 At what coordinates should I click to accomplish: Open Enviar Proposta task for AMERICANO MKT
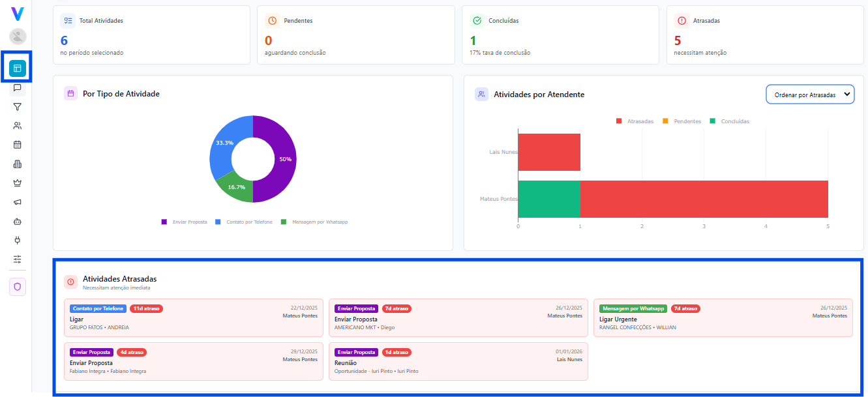point(458,318)
